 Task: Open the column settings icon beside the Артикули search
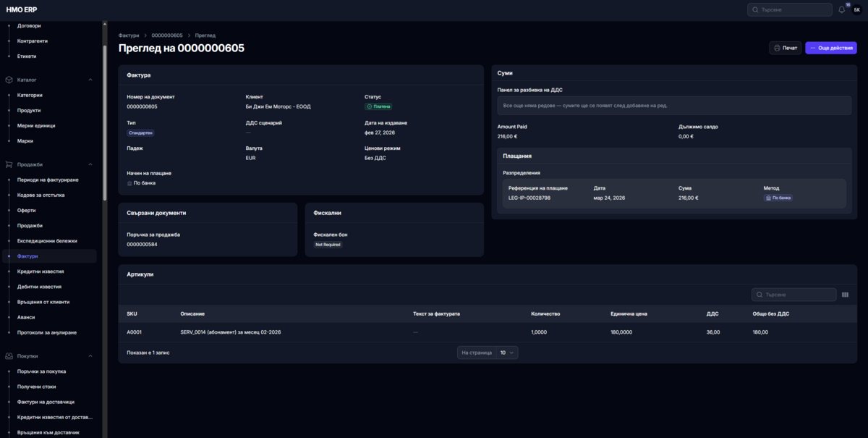click(x=845, y=295)
